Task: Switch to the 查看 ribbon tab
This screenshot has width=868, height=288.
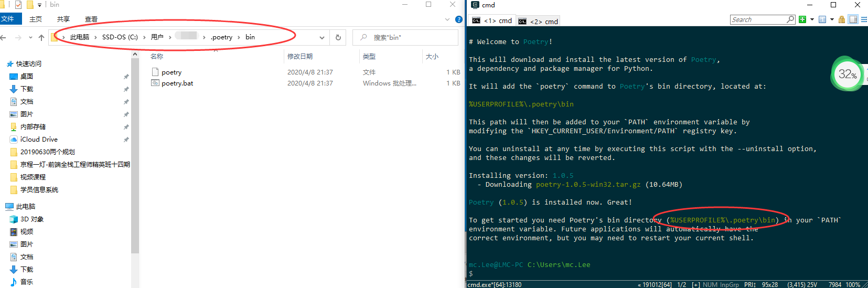Action: [91, 19]
